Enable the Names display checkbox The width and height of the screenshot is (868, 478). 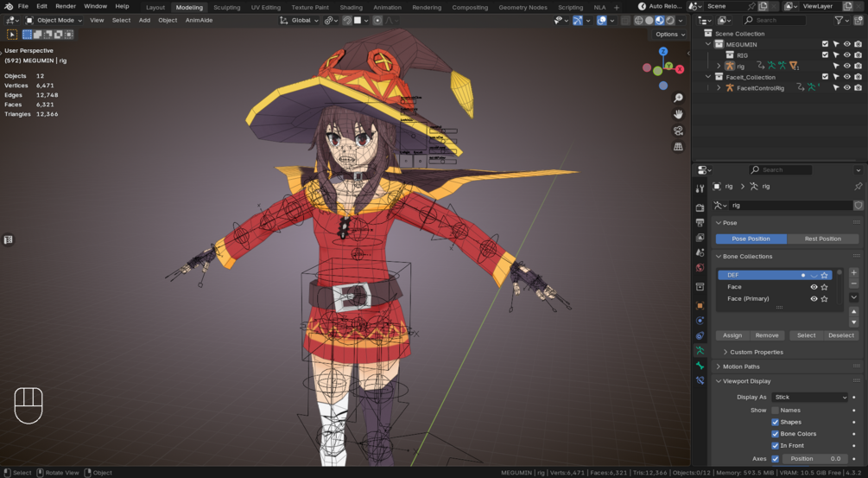(775, 411)
